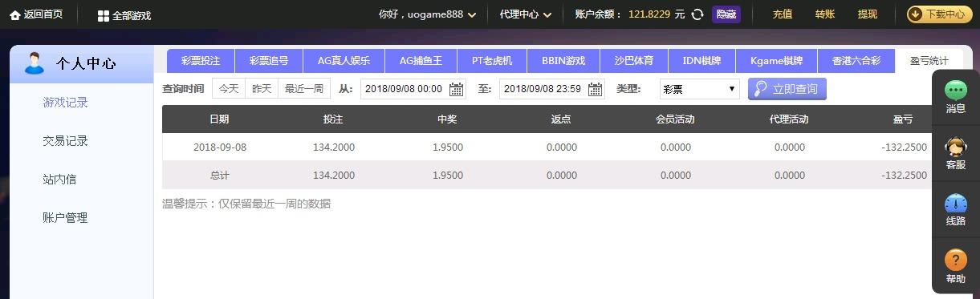This screenshot has width=980, height=299.
Task: Click the 温馨提示 notice text
Action: pos(246,204)
